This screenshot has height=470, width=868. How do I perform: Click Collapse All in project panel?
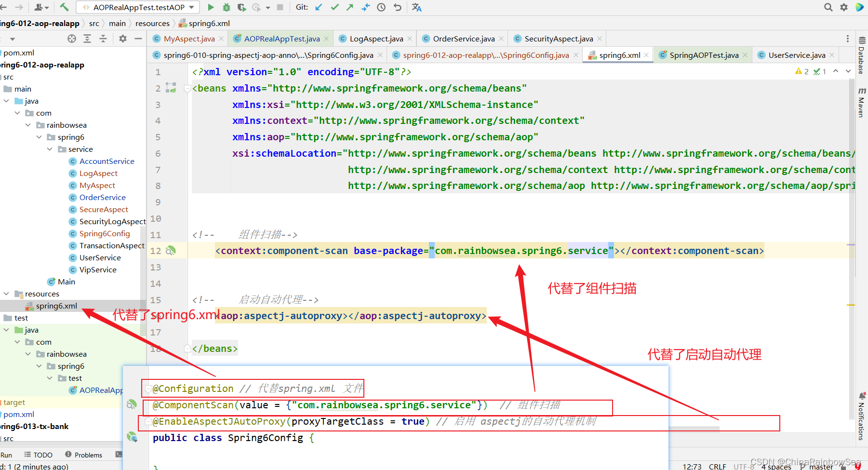pyautogui.click(x=103, y=39)
